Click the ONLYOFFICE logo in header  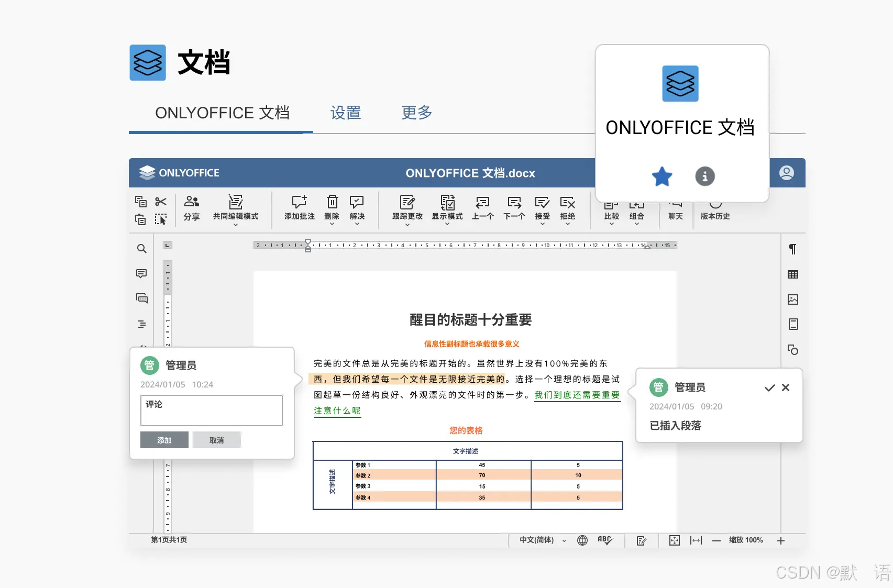(179, 173)
